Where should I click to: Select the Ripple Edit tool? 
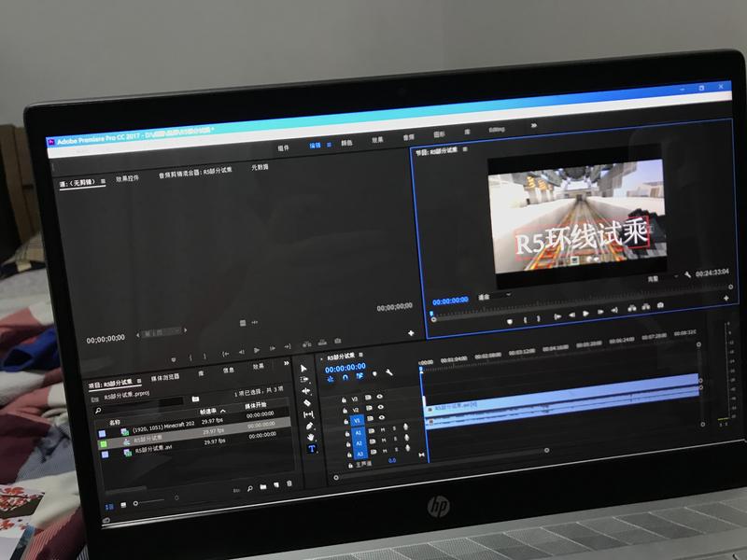tap(306, 391)
